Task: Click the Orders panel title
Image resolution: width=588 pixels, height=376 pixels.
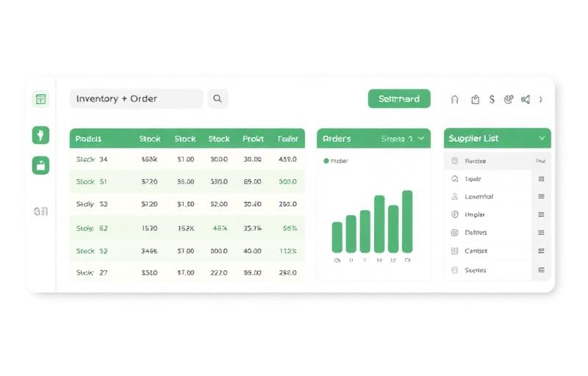Action: [x=337, y=139]
